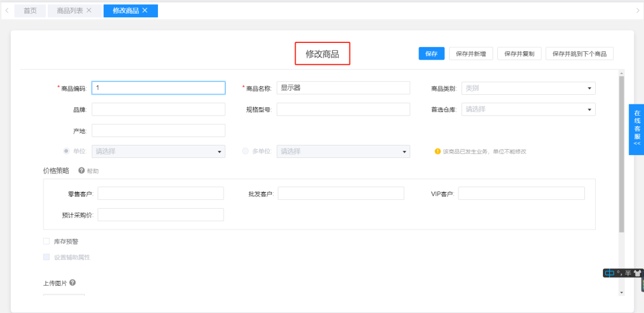Click the form vertical scrollbar thumb

(621, 154)
